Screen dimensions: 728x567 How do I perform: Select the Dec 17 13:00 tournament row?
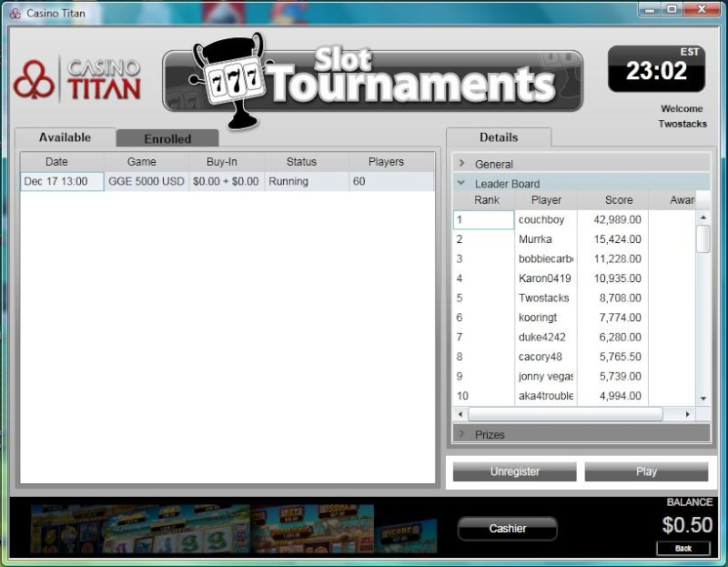pos(227,181)
